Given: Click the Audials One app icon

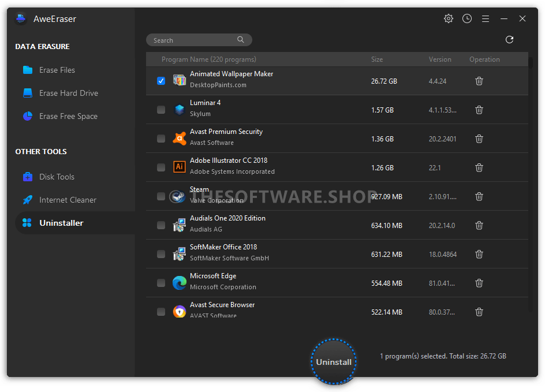Looking at the screenshot, I should coord(180,225).
